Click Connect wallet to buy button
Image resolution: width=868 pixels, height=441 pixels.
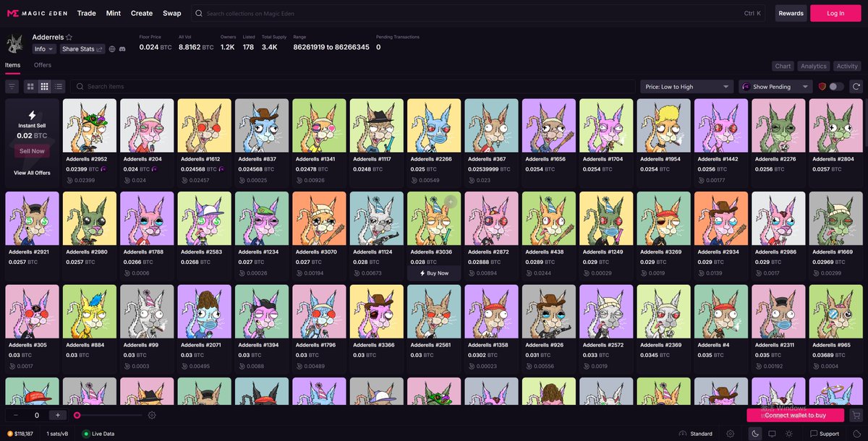795,415
